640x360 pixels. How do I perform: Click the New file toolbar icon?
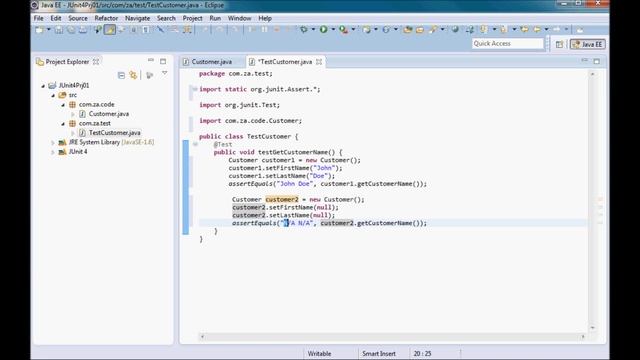pyautogui.click(x=39, y=29)
